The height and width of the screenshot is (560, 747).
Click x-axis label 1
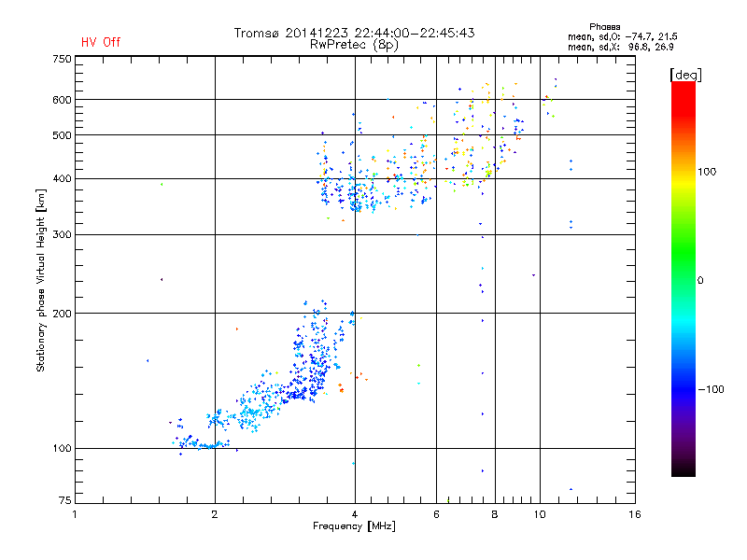[x=75, y=514]
